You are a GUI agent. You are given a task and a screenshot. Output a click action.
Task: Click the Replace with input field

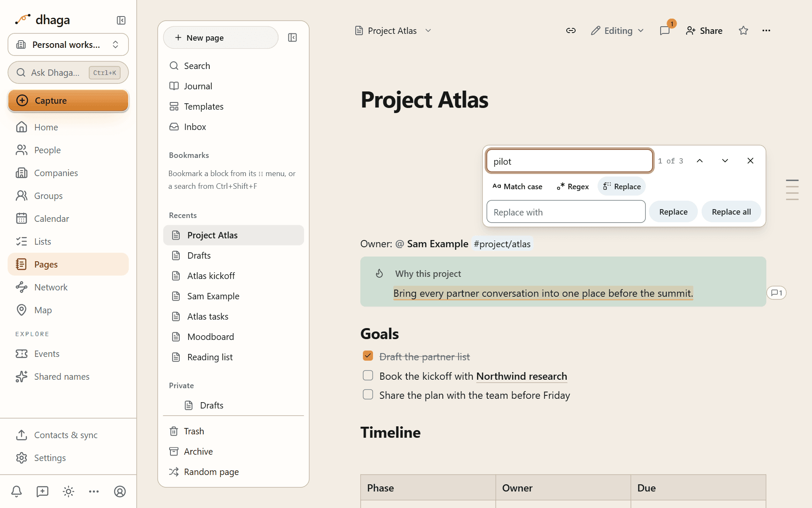(566, 212)
